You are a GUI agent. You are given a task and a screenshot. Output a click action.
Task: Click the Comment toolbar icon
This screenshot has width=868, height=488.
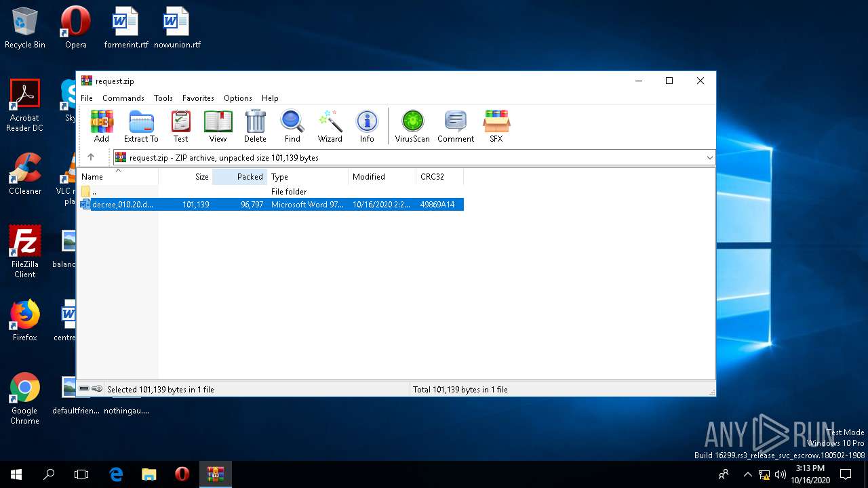[x=456, y=126]
